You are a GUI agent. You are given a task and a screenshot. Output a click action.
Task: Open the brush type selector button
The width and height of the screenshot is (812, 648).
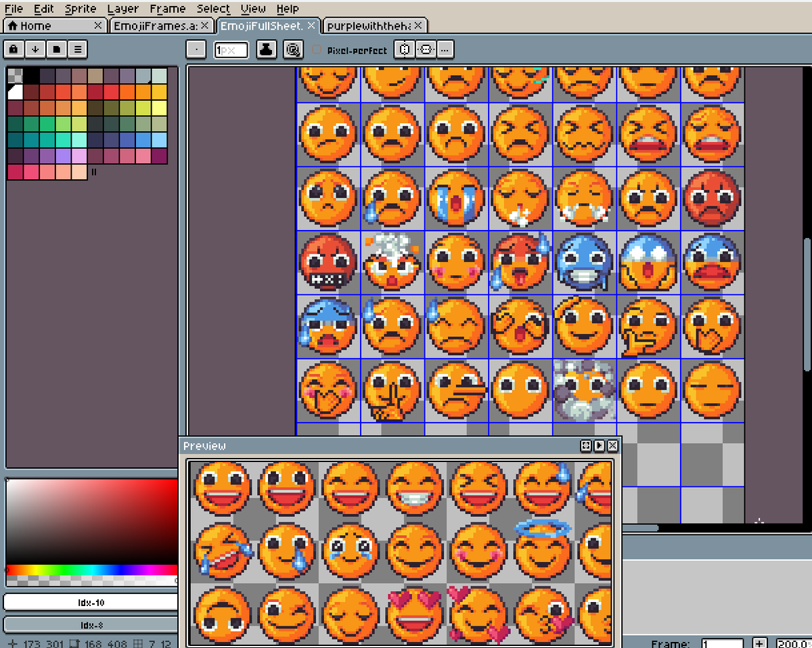[196, 50]
